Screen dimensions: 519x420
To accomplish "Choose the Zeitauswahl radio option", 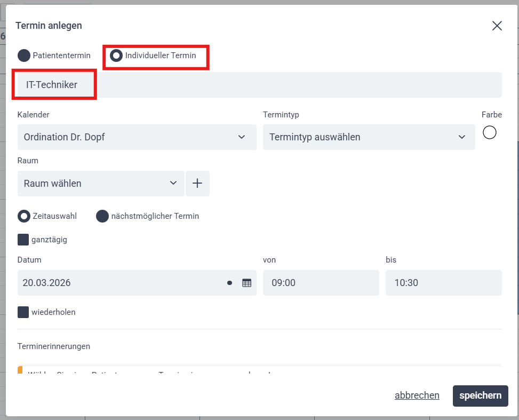I will (x=24, y=216).
